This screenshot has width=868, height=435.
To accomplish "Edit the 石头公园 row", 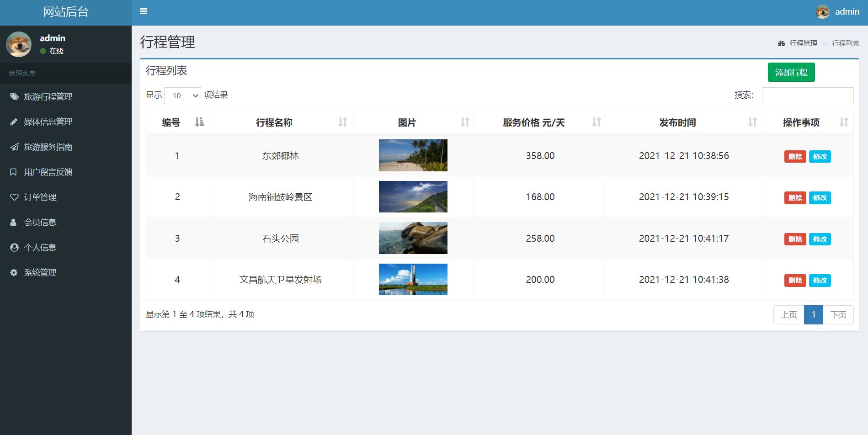I will (820, 239).
